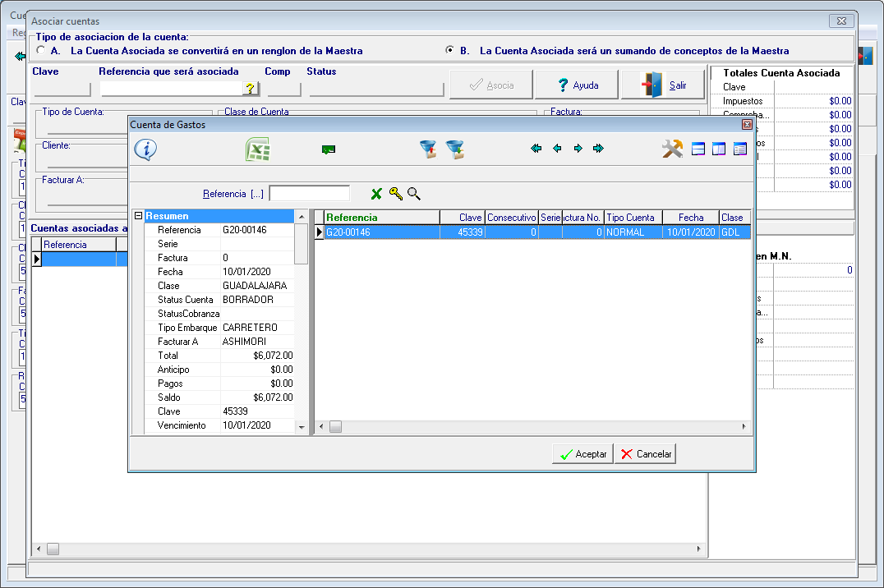Open the hammer-and-wrench tools icon
The height and width of the screenshot is (588, 884).
click(x=672, y=149)
